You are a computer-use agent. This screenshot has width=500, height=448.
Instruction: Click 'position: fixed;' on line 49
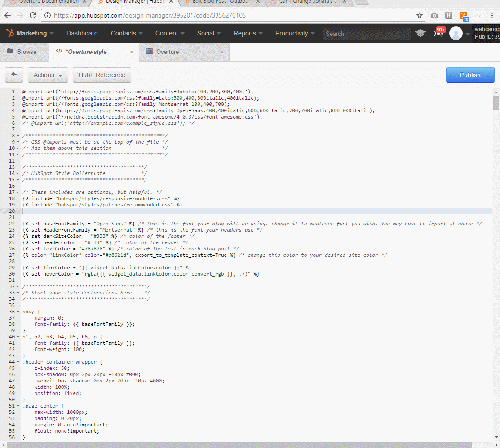point(58,394)
